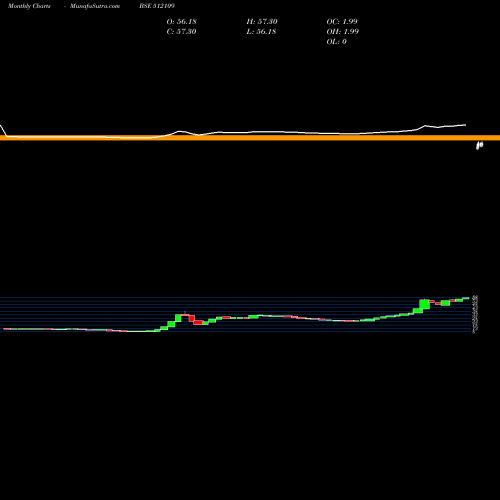
Task: Click the tallest green candlestick near the right
Action: coord(424,304)
